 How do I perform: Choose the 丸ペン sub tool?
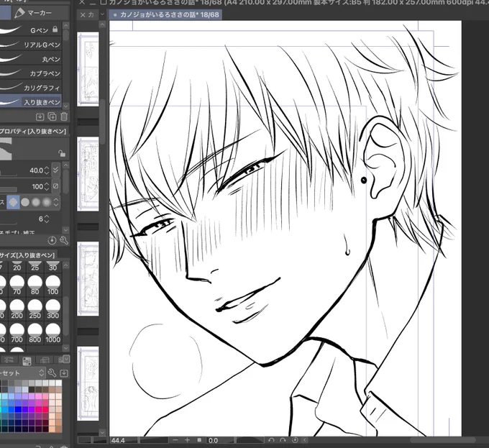click(x=30, y=59)
